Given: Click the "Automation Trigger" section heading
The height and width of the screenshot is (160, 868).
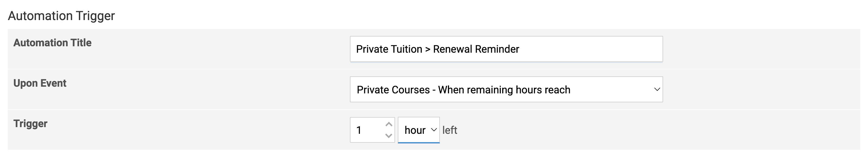Looking at the screenshot, I should [61, 16].
